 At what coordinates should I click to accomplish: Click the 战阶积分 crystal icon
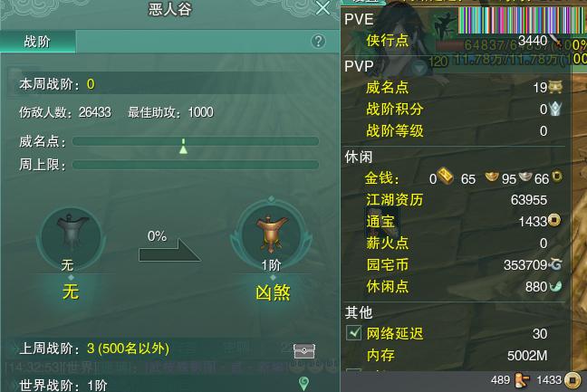click(x=555, y=109)
